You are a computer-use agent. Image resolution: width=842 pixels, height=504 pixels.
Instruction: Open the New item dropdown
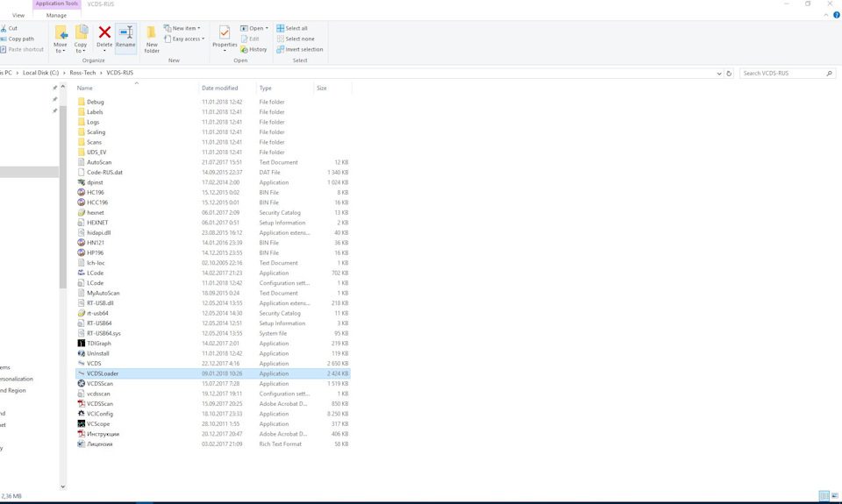pyautogui.click(x=182, y=28)
